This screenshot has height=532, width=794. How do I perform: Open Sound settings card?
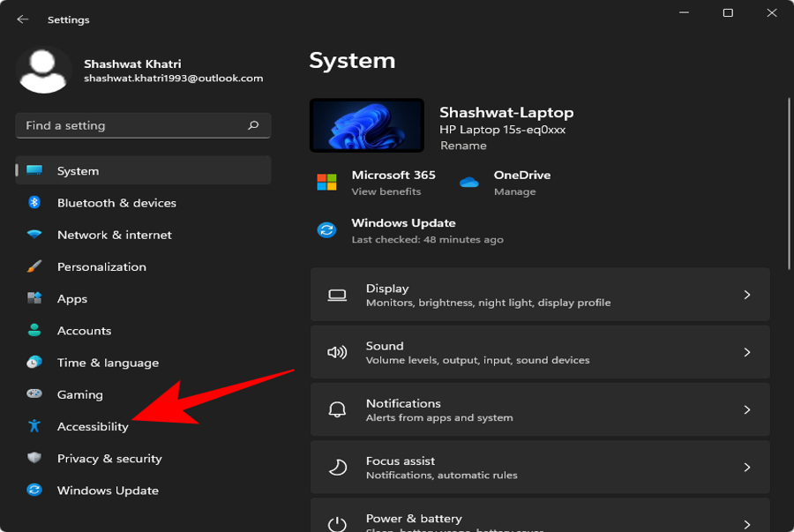click(x=540, y=352)
